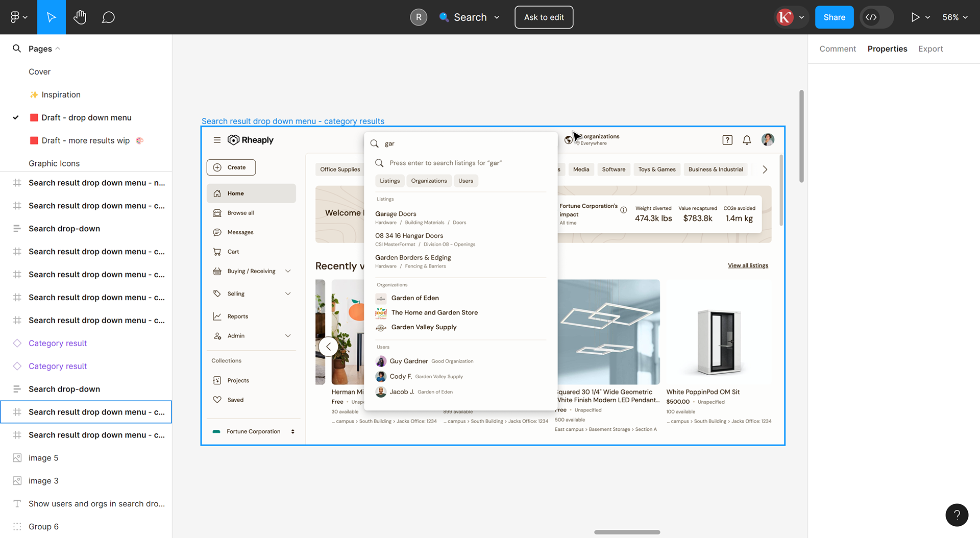Click the Toys & Games category chip
The image size is (980, 538).
click(x=657, y=169)
